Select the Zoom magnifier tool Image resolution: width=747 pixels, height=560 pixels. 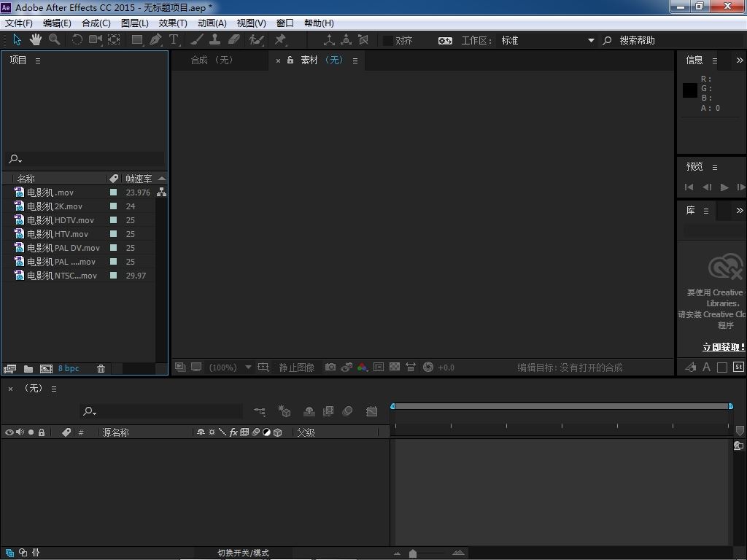point(55,40)
